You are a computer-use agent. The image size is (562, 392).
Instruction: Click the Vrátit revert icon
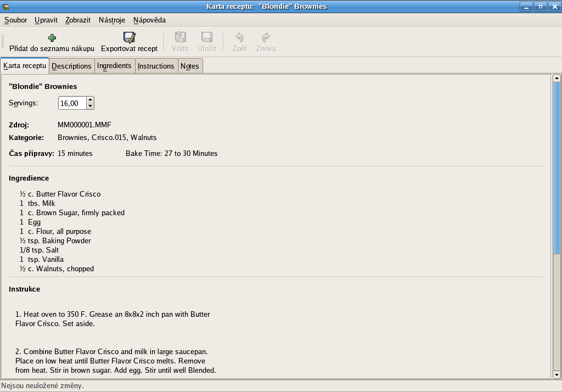180,37
